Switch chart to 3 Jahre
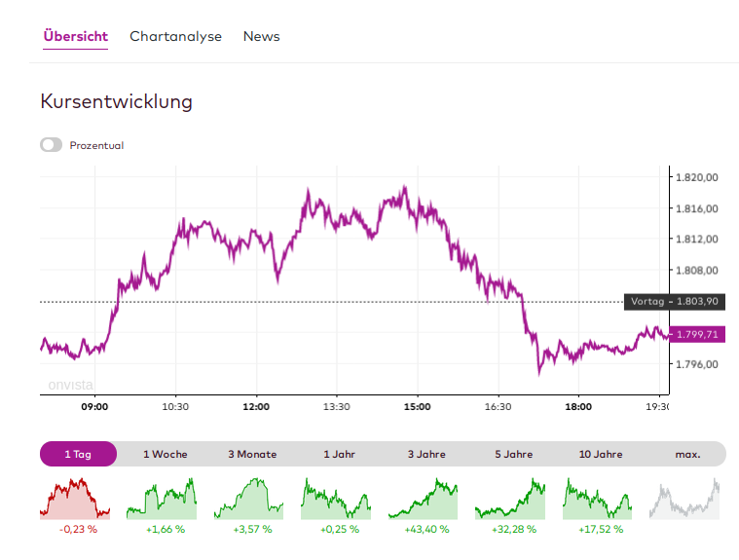The width and height of the screenshot is (739, 560). tap(426, 454)
